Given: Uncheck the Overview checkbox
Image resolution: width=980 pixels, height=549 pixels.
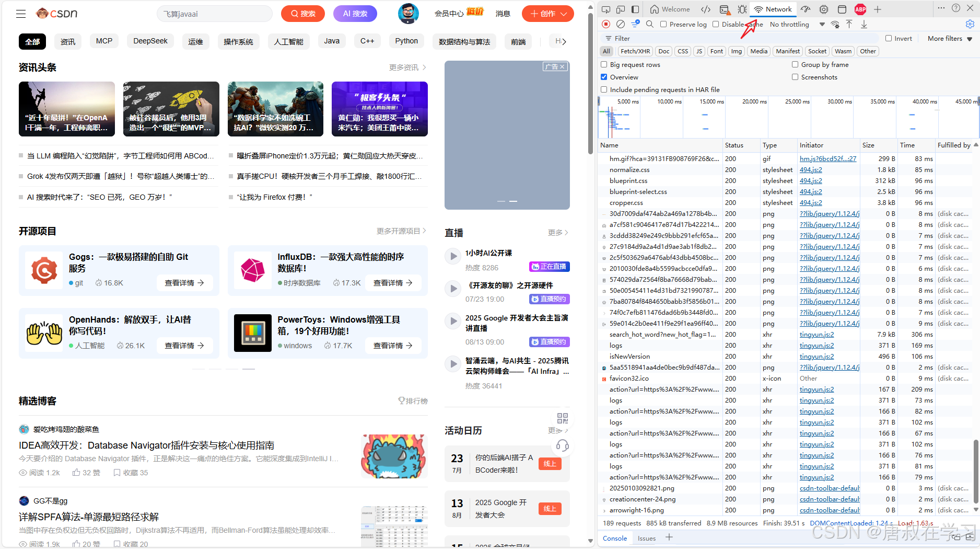Looking at the screenshot, I should pos(604,77).
